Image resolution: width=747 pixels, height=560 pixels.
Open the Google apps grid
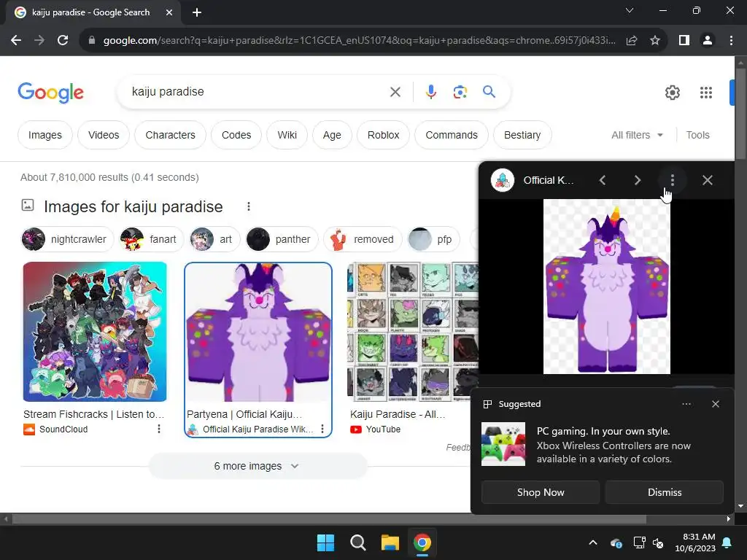[x=706, y=93]
